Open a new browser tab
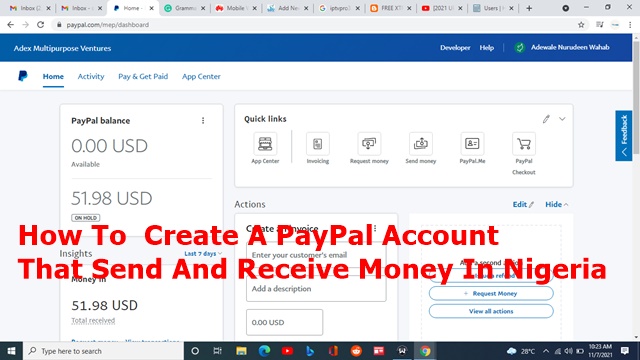Viewport: 640px width, 360px height. tap(529, 8)
